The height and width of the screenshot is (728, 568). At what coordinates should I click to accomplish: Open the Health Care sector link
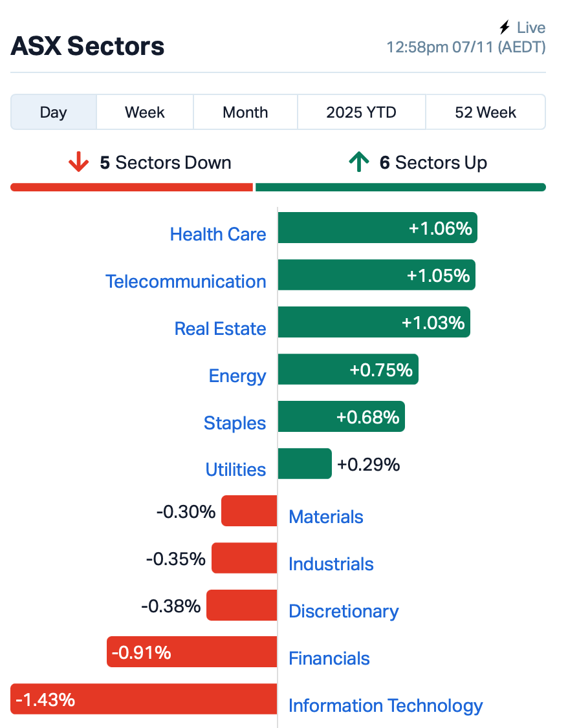pos(218,234)
